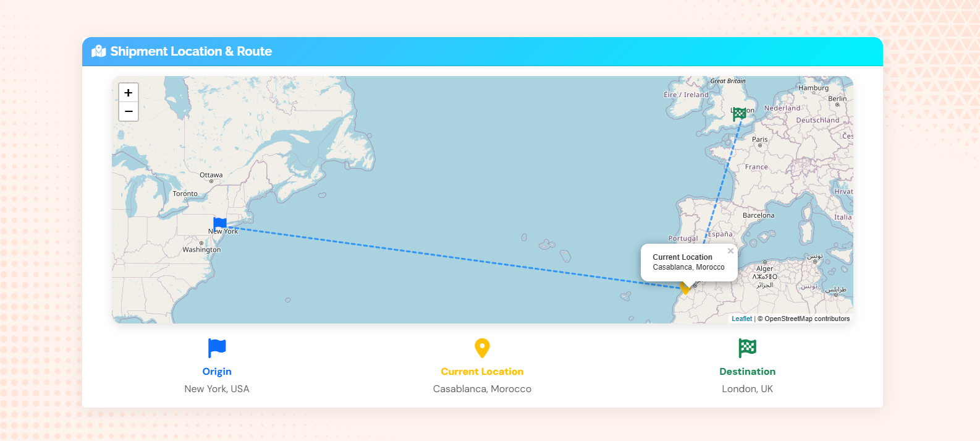Zoom in on the shipment map
The height and width of the screenshot is (441, 980).
tap(129, 93)
